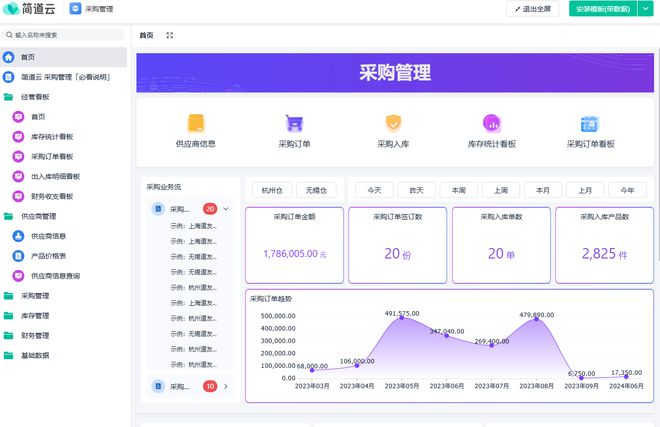This screenshot has height=427, width=660.
Task: Click the flow icon beside badge 10
Action: [158, 386]
